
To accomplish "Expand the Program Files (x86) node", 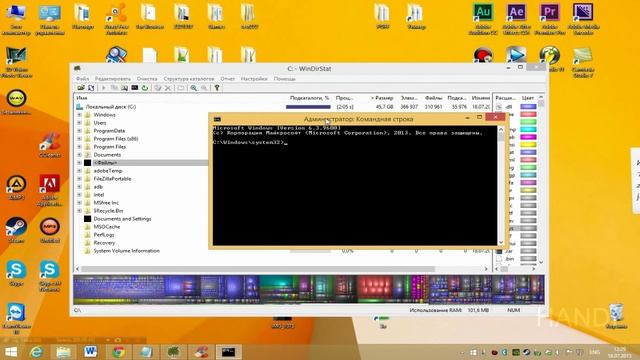I will click(x=79, y=139).
